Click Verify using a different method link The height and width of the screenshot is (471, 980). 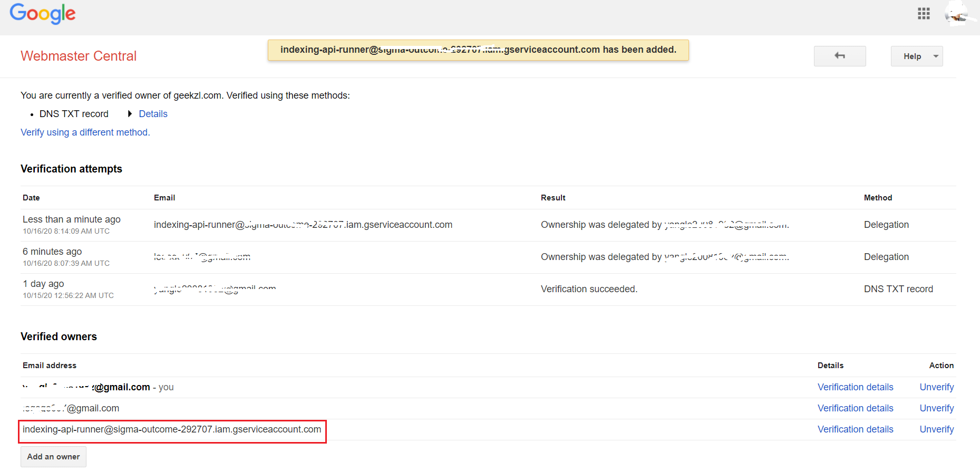pos(85,132)
